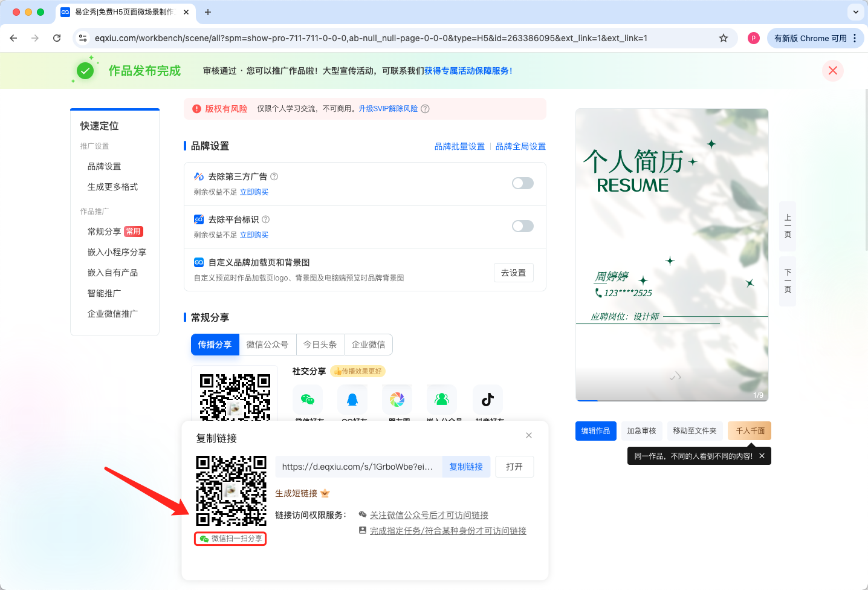
Task: Click 关注微信公众号后才可访问链接
Action: [429, 515]
